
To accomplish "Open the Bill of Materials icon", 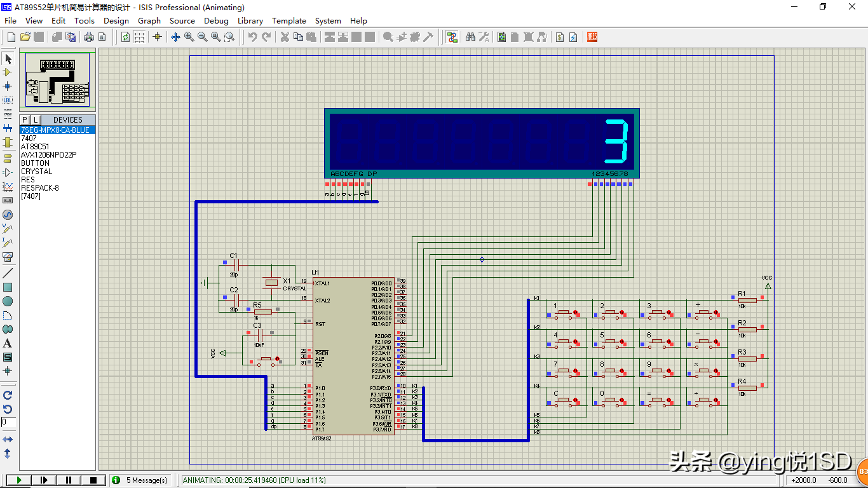I will point(560,37).
